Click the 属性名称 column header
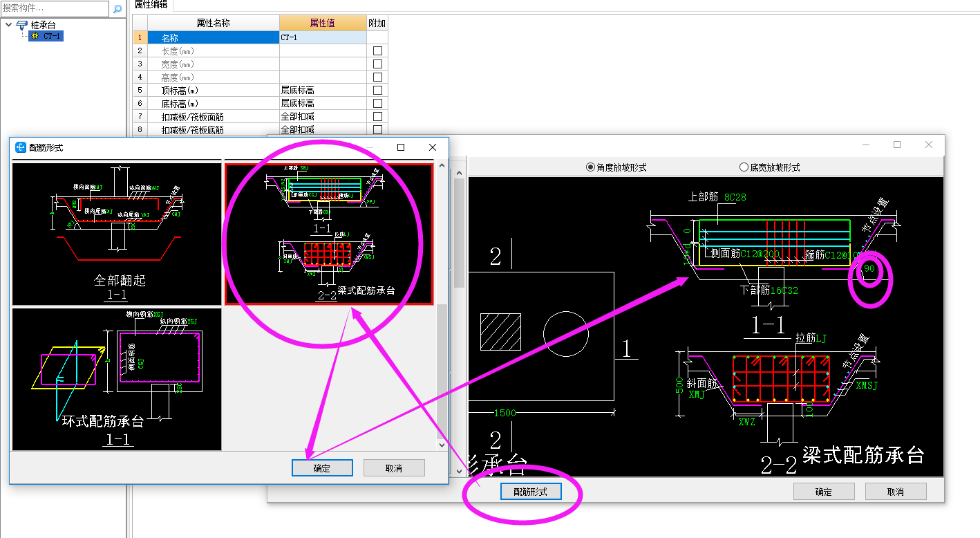This screenshot has width=980, height=538. pos(213,23)
